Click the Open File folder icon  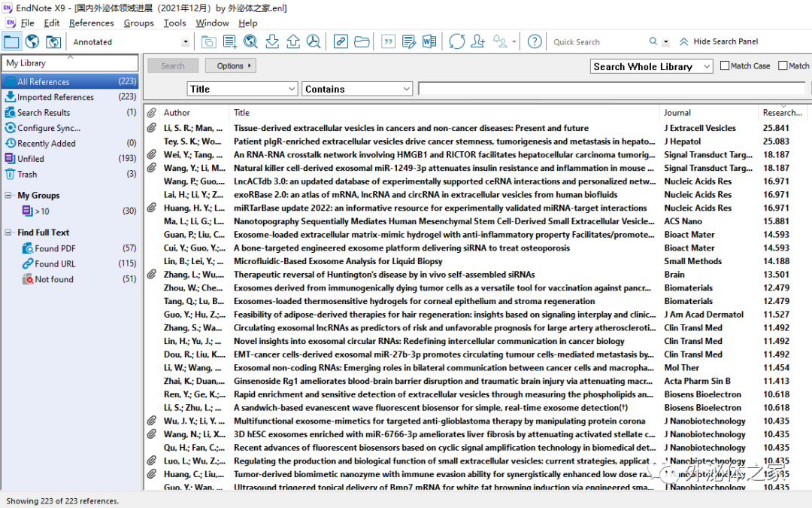[x=362, y=41]
